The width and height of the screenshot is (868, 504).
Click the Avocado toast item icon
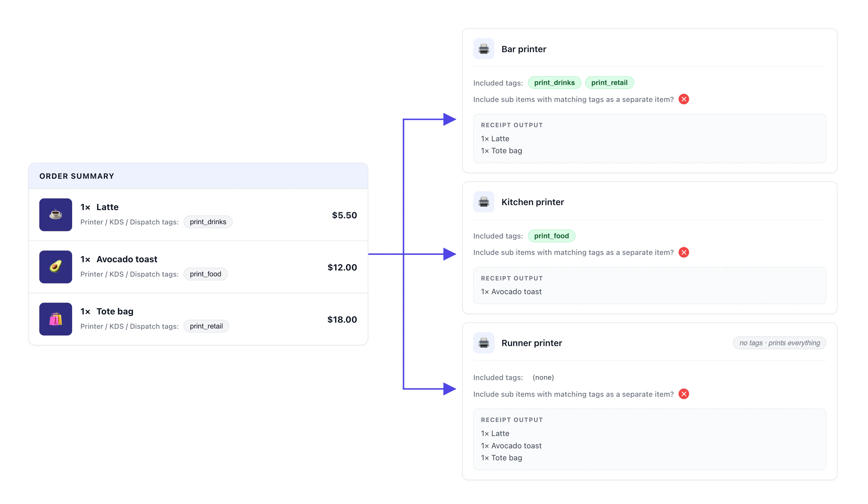point(55,267)
